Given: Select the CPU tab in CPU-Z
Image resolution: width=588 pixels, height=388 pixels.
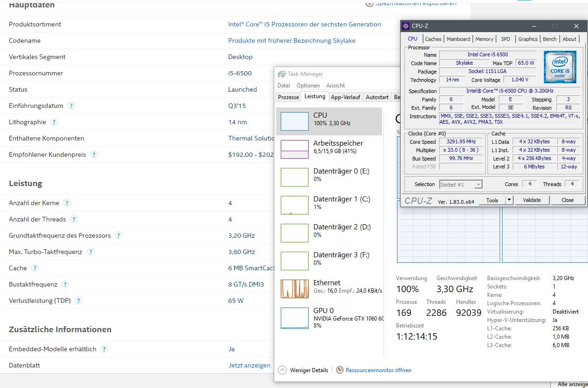Looking at the screenshot, I should [412, 39].
